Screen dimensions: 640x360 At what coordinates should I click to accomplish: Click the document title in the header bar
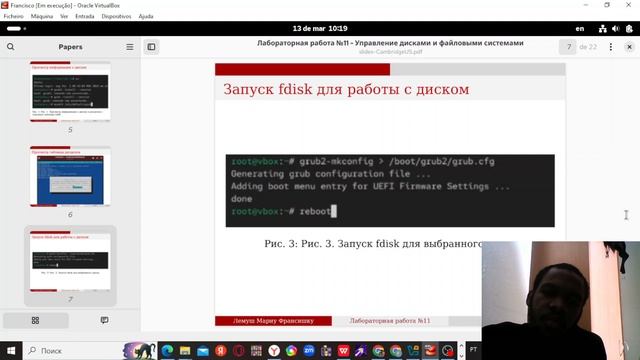[x=390, y=43]
